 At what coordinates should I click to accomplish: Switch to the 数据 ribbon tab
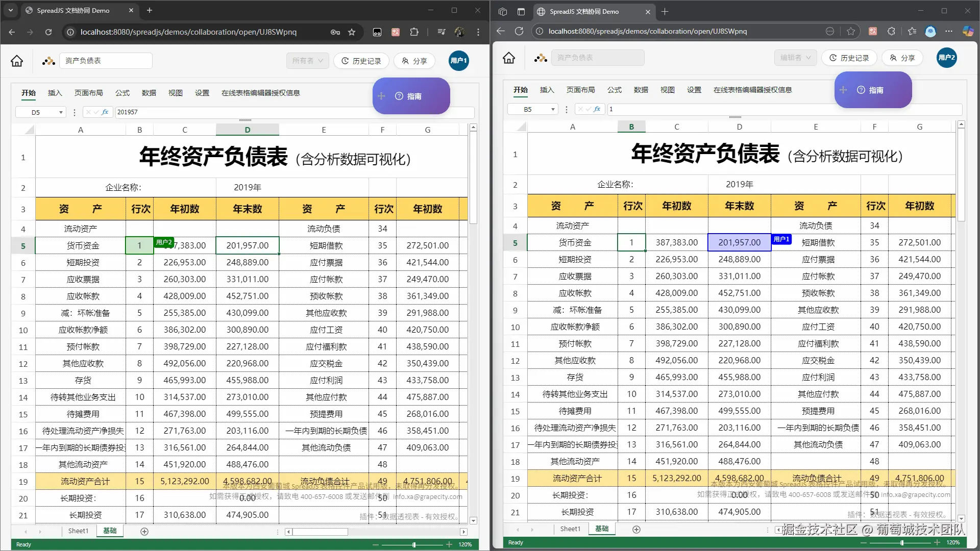(x=149, y=93)
